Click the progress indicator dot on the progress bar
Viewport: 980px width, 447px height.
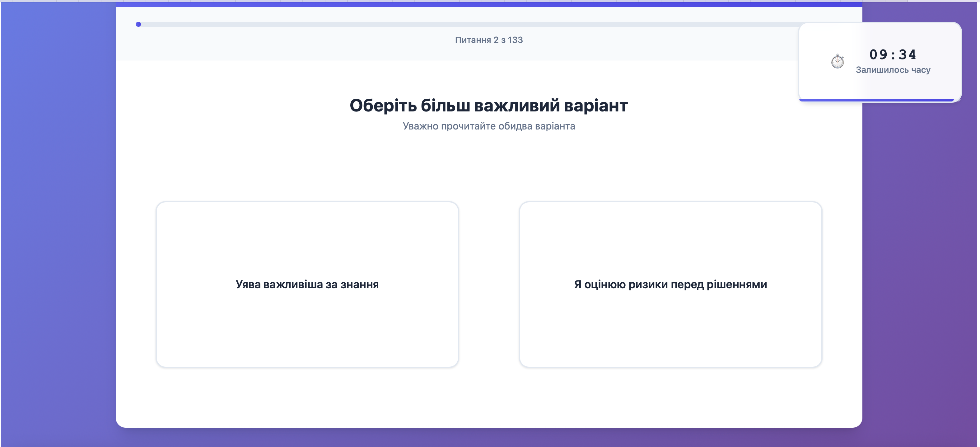coord(138,24)
